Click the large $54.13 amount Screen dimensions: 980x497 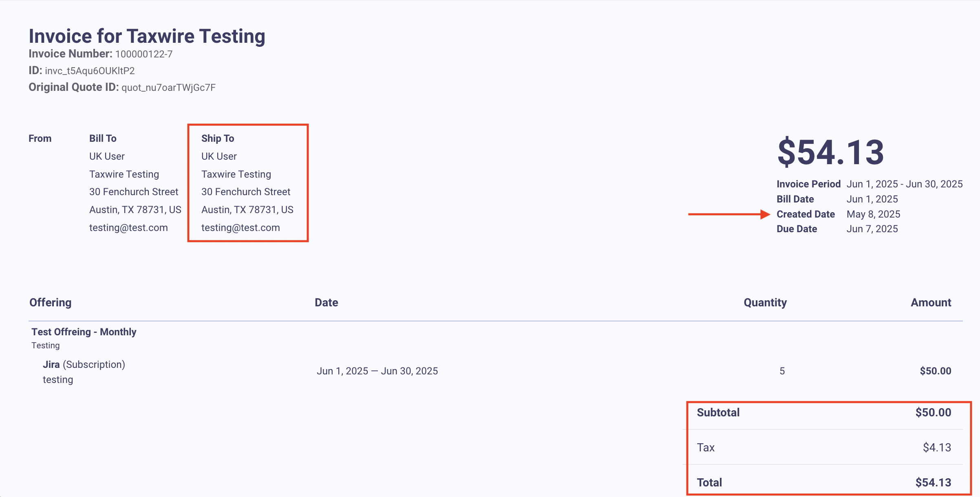coord(830,152)
